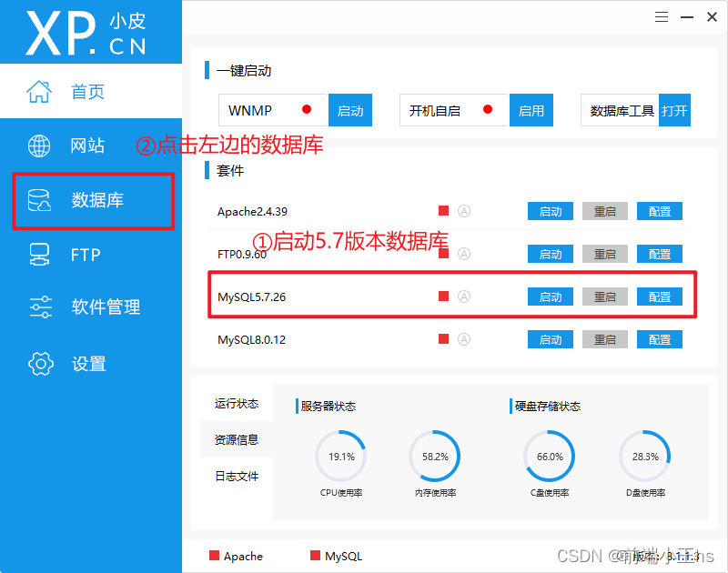The image size is (728, 573).
Task: Select the WNMP one-click field
Action: click(274, 110)
